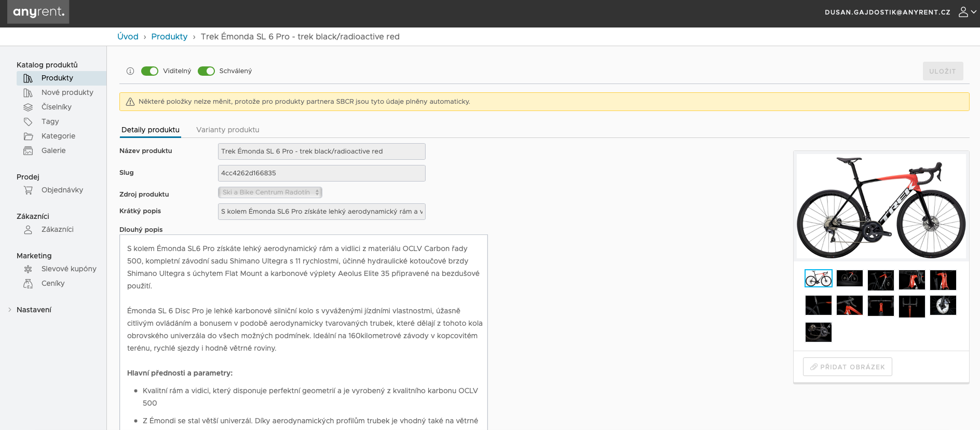Select the Detaily produktu tab
The image size is (980, 430).
[x=150, y=130]
